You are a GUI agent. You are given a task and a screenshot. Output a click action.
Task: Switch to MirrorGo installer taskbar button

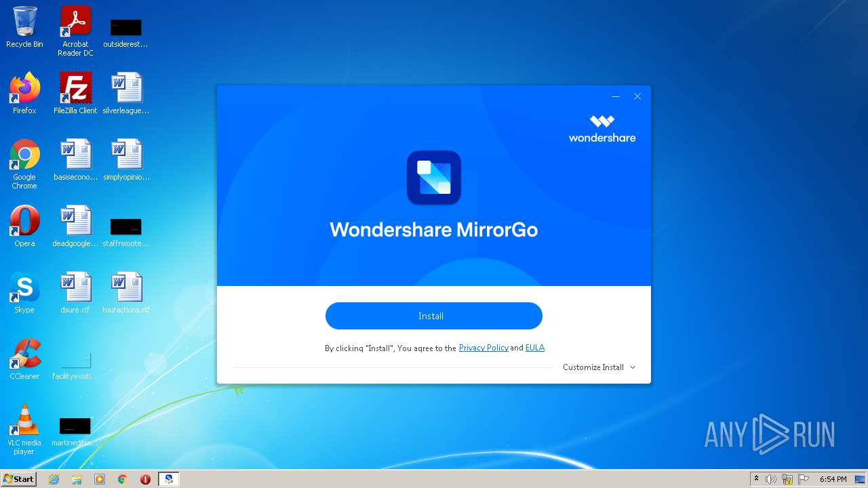click(168, 479)
